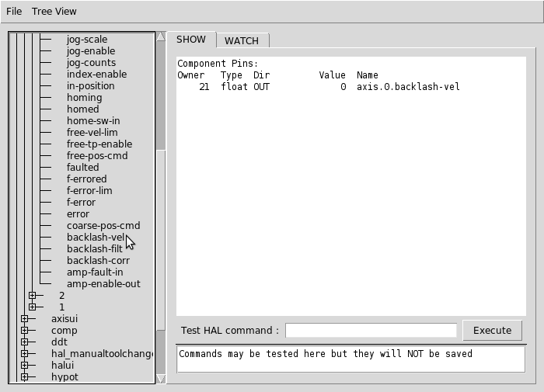Select the homed pin
Viewport: 544px width, 392px height.
(83, 109)
